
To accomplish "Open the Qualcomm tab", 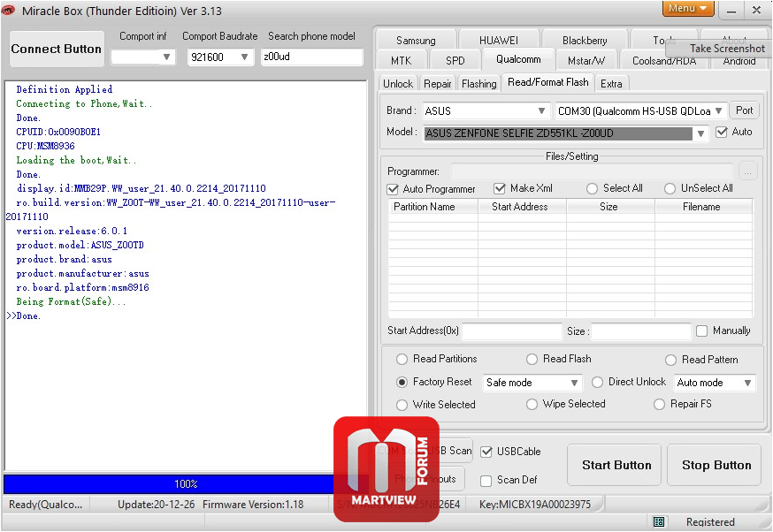I will (518, 59).
